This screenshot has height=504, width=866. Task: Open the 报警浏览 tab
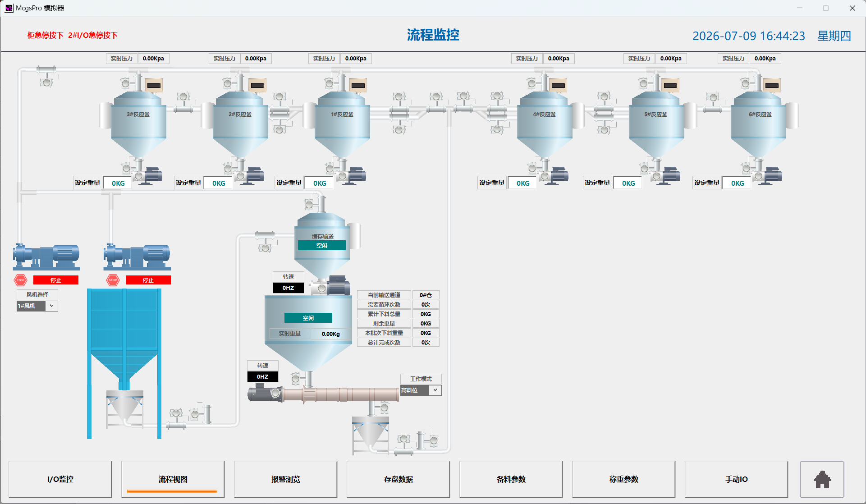tap(286, 479)
